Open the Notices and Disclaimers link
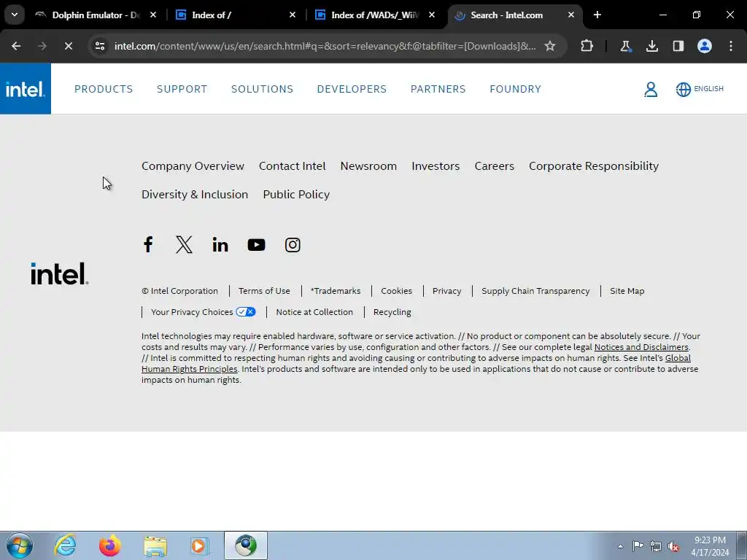This screenshot has width=747, height=560. point(641,347)
